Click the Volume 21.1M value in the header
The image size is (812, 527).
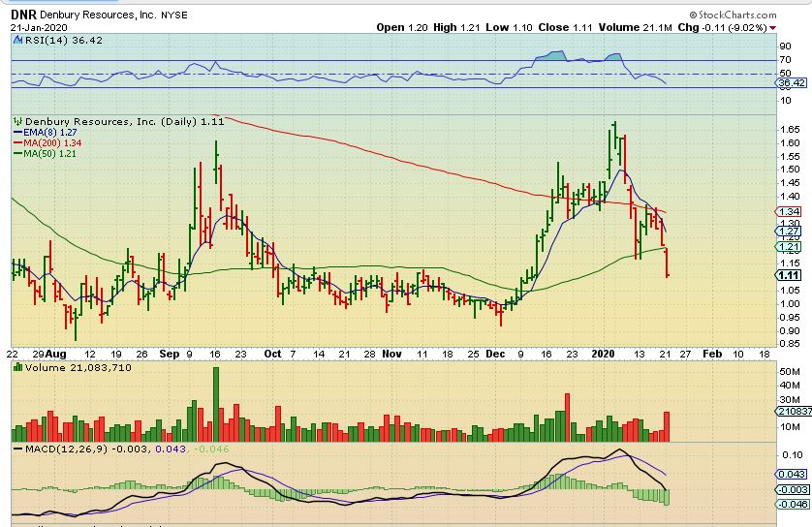636,27
